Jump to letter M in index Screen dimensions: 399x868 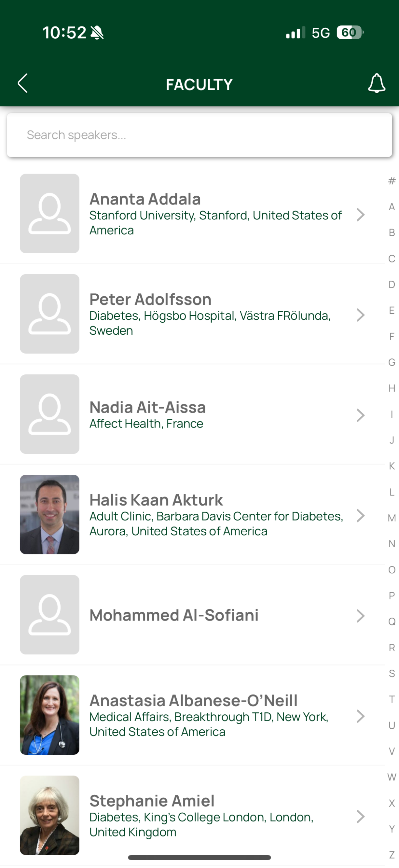[392, 518]
